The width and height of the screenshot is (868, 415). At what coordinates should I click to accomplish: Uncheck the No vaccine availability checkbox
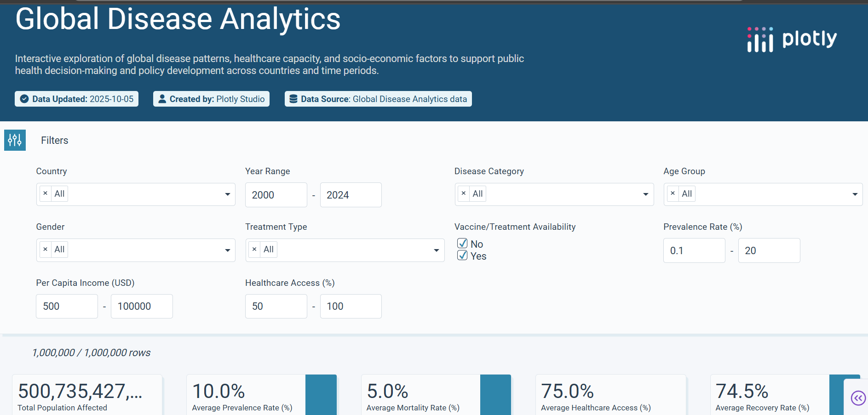tap(462, 243)
